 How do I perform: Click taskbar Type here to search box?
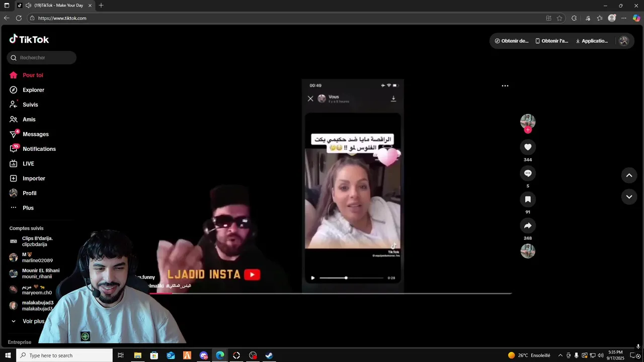tap(63, 355)
